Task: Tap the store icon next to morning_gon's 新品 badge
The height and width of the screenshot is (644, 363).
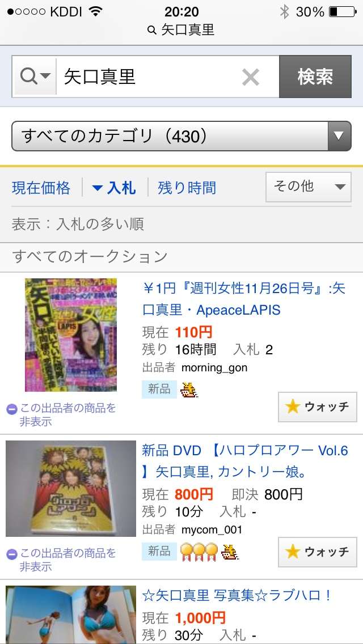Action: point(189,390)
